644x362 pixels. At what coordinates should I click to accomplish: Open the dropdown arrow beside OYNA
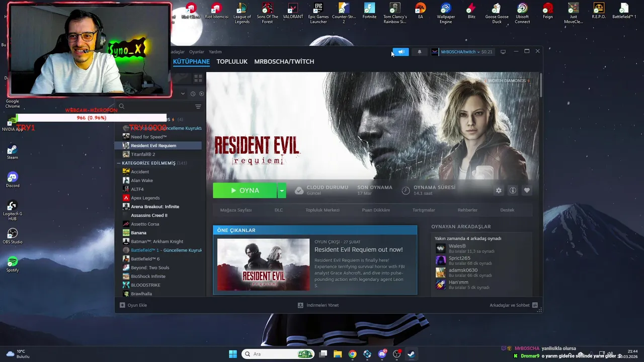[282, 191]
